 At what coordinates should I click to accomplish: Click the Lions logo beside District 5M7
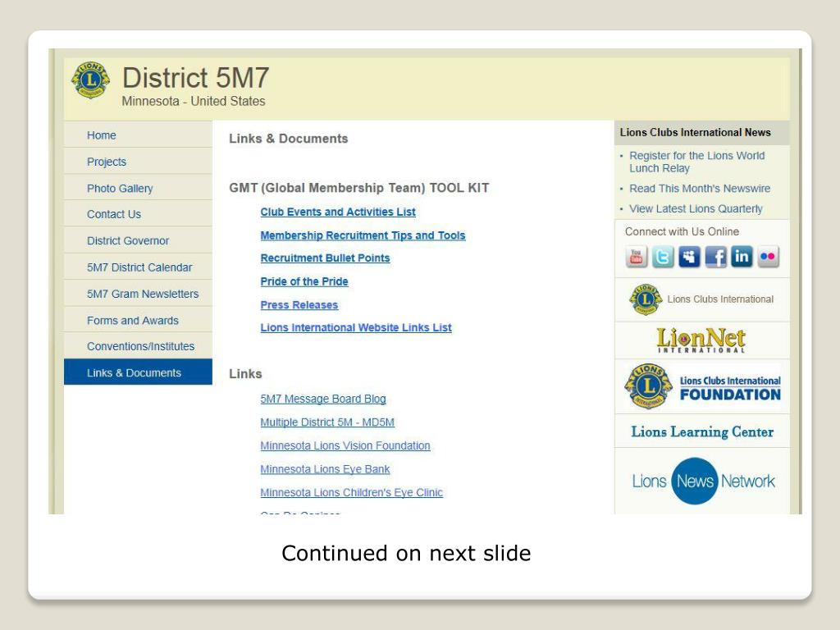tap(90, 80)
